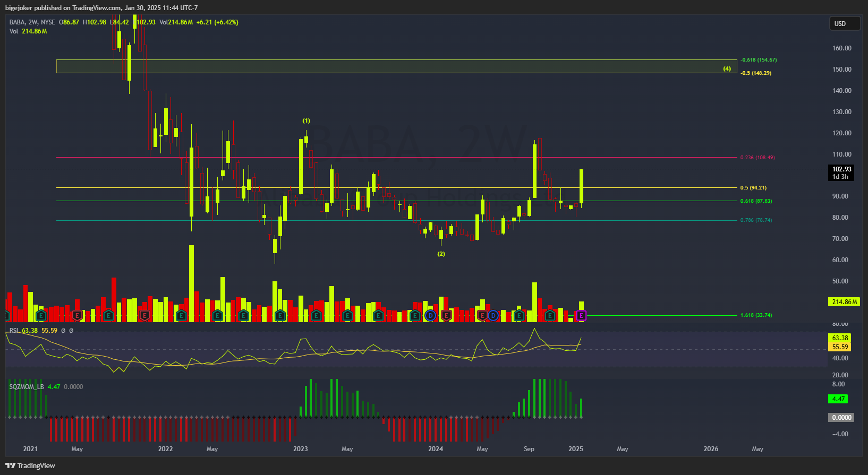868x475 pixels.
Task: Select the -0.618 (154.67) Fibonacci label
Action: click(759, 60)
